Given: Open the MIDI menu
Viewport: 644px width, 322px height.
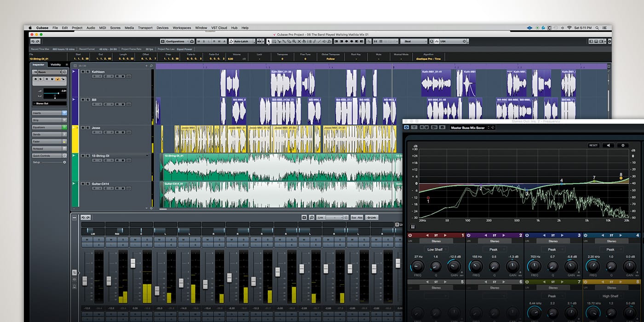Looking at the screenshot, I should tap(103, 28).
